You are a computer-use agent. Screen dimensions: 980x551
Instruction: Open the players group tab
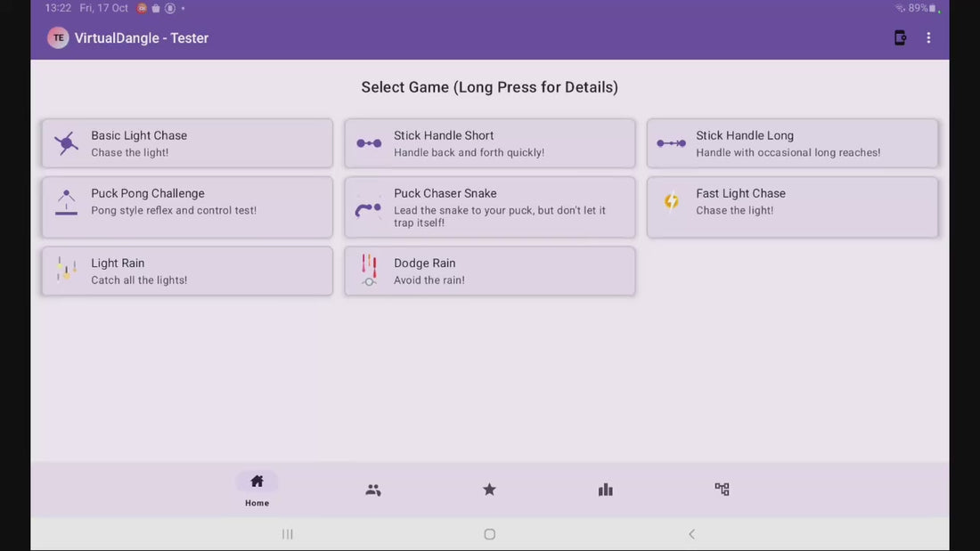[x=373, y=490]
